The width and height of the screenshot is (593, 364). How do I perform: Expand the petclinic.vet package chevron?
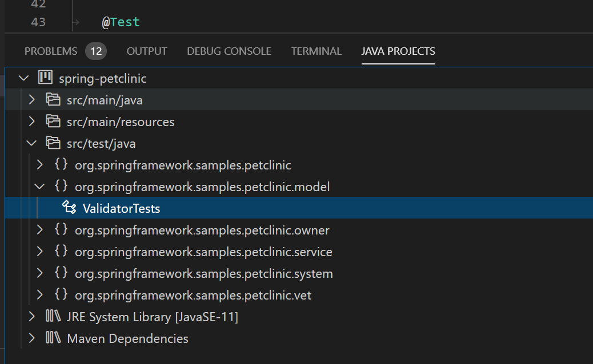(40, 294)
